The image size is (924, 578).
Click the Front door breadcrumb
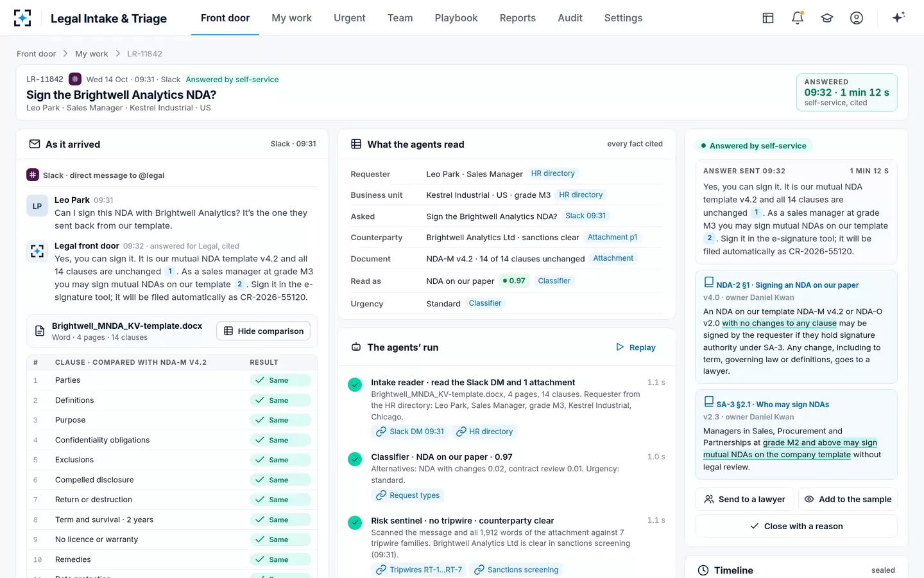36,54
